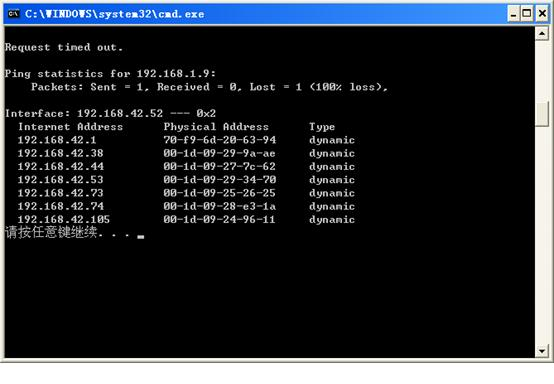This screenshot has height=384, width=554.
Task: Close the cmd.exe window
Action: [x=542, y=14]
